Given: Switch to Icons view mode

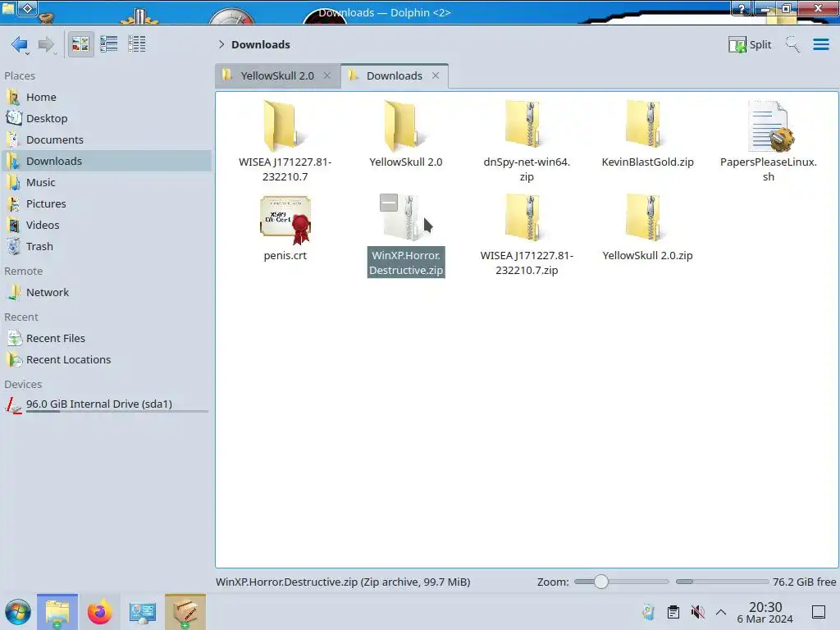Looking at the screenshot, I should 80,44.
